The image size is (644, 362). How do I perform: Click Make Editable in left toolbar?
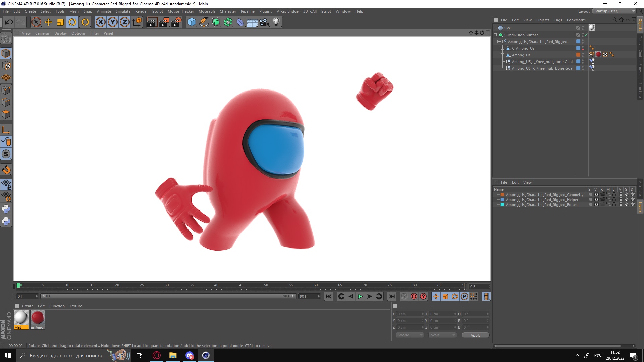point(6,39)
